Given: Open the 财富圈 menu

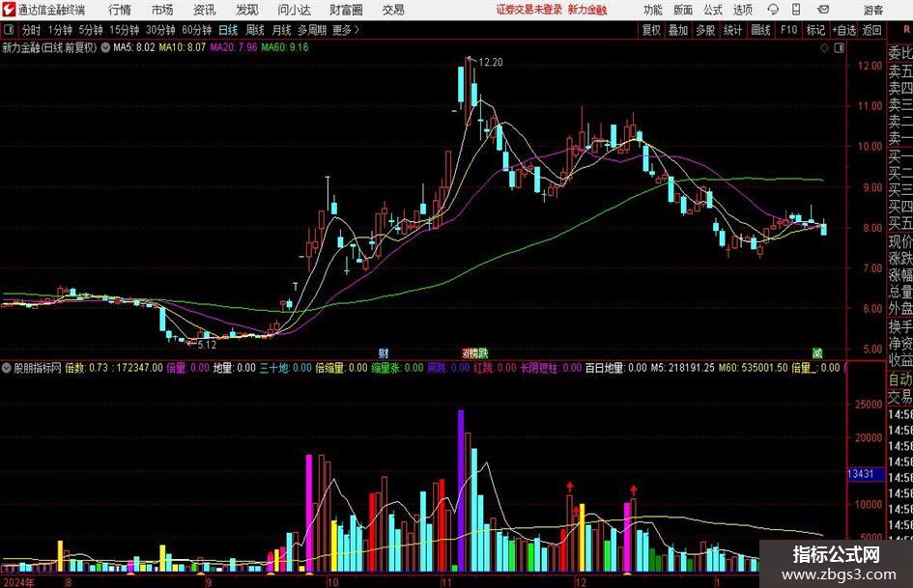Looking at the screenshot, I should pos(346,10).
